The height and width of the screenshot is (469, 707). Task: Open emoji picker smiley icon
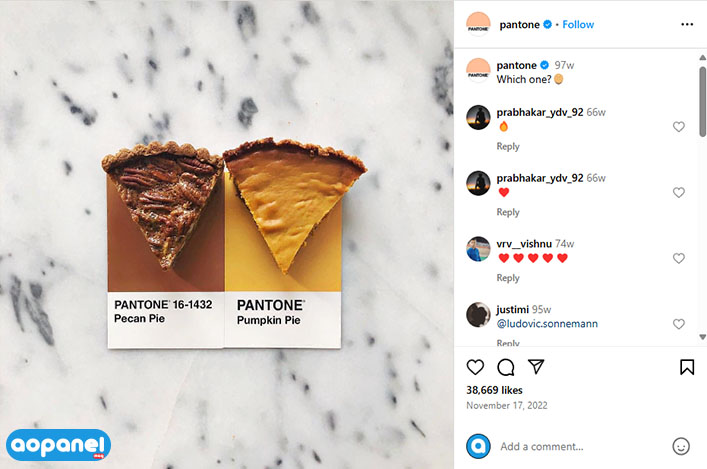681,446
